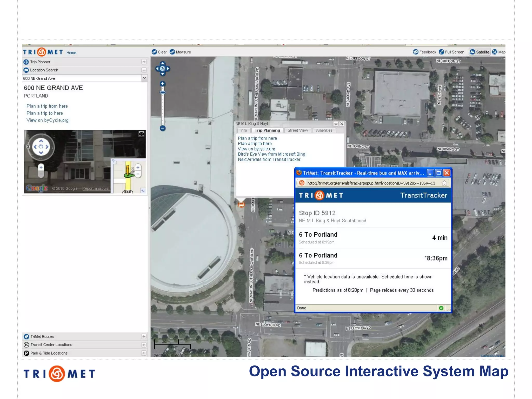
Task: Click map zoom in plus button
Action: (163, 84)
